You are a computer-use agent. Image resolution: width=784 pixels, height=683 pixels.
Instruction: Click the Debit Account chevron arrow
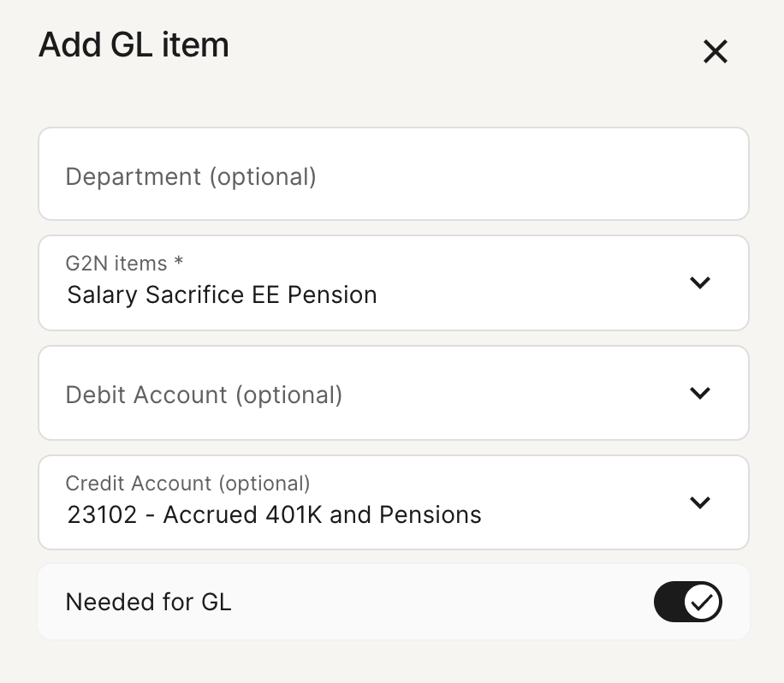point(699,393)
